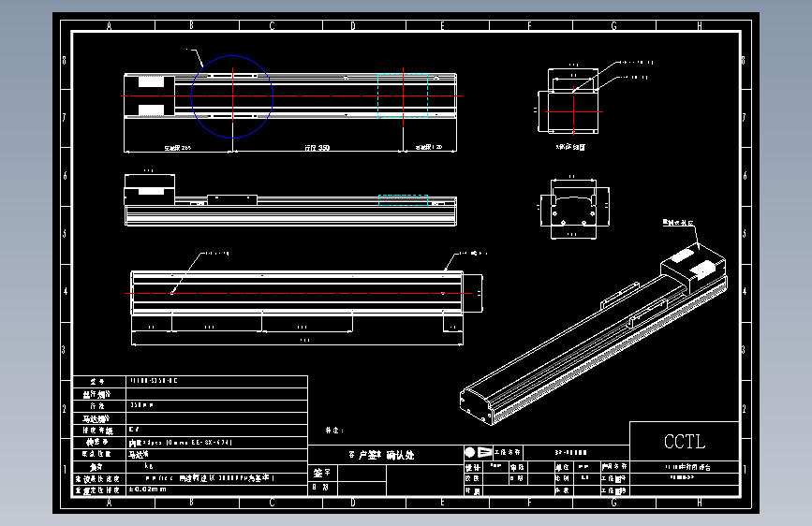The image size is (812, 526).
Task: Select the '行程 350' dimension label
Action: click(x=317, y=148)
